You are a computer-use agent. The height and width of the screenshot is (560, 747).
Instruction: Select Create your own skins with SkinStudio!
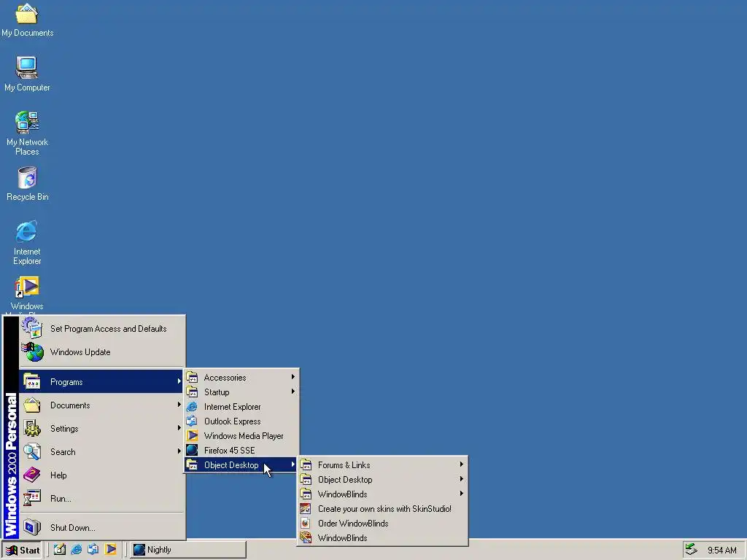382,508
